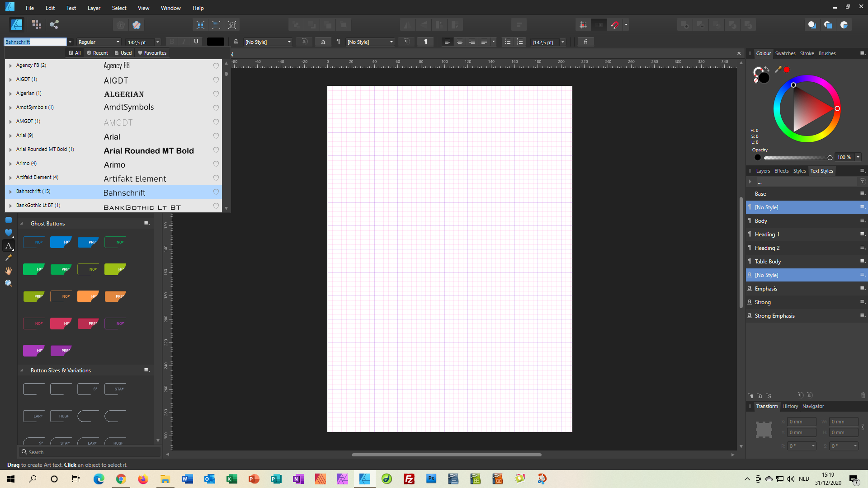Justify text left button
868x488 pixels.
point(484,42)
